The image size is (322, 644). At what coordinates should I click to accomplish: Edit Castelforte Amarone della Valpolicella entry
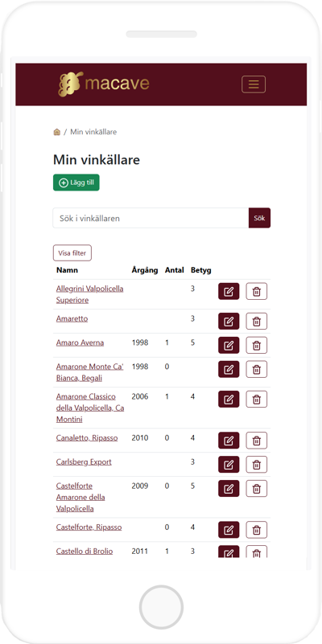229,488
